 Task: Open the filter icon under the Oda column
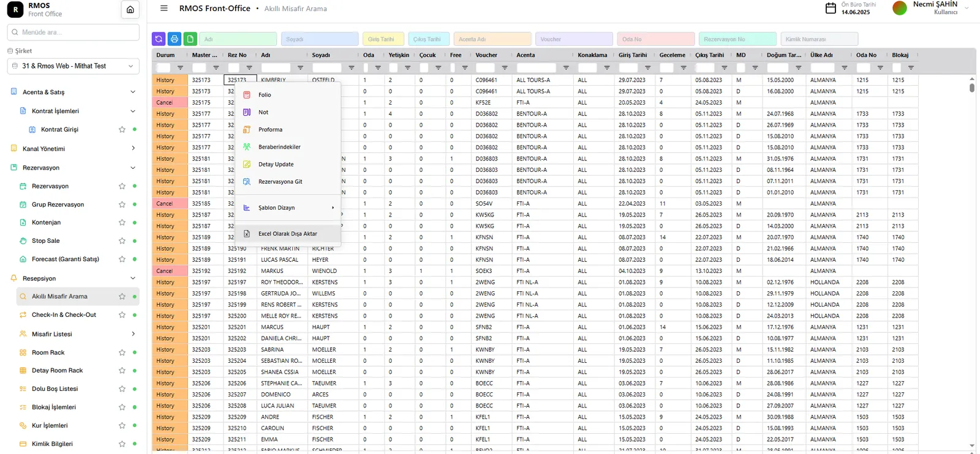[x=378, y=68]
